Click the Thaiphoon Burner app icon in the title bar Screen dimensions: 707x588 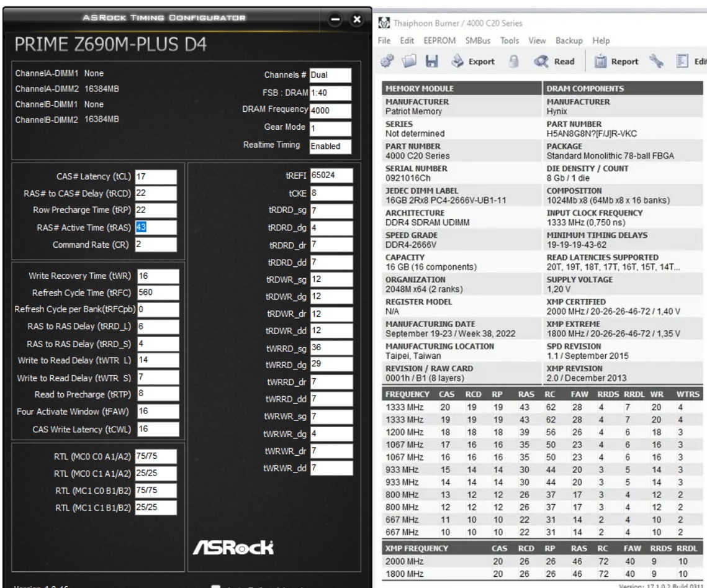pyautogui.click(x=384, y=23)
